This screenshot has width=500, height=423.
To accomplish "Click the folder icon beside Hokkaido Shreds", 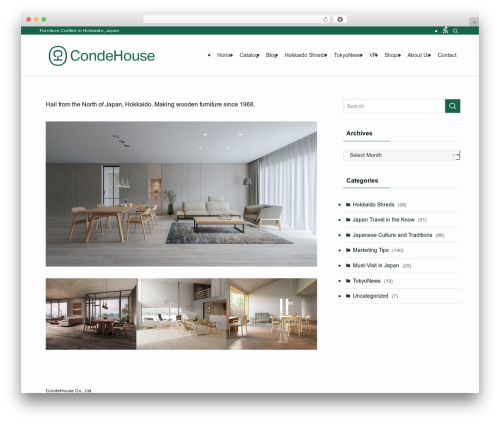I will coord(348,205).
